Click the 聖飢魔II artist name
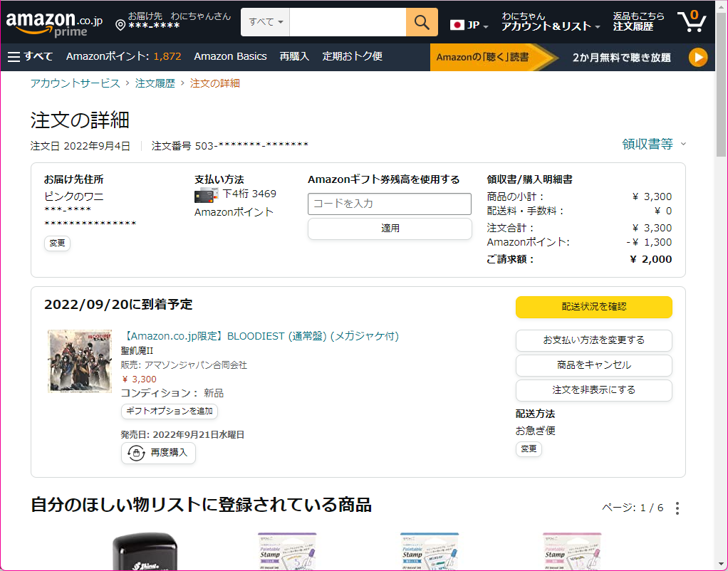The width and height of the screenshot is (728, 571). pos(137,351)
